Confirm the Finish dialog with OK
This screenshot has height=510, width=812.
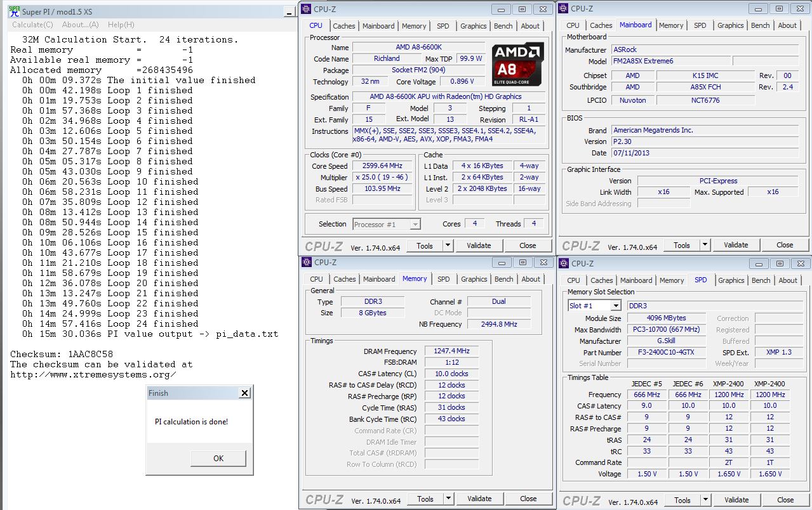coord(218,459)
